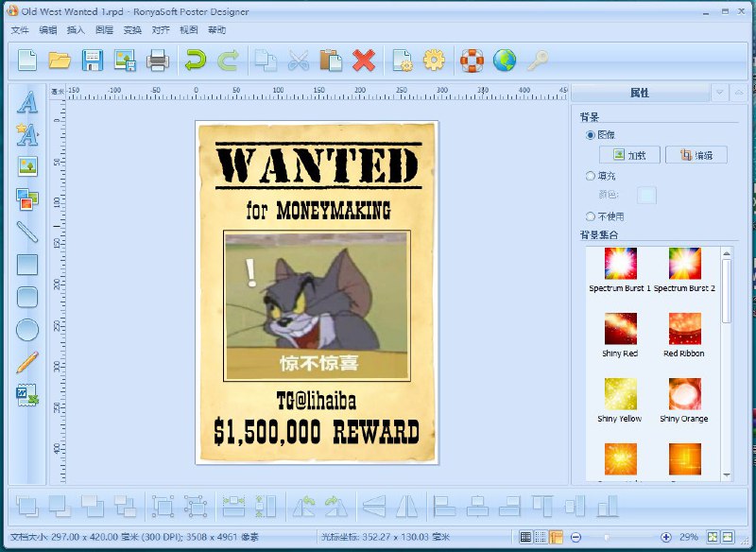Select the 图像 background radio button

point(590,135)
